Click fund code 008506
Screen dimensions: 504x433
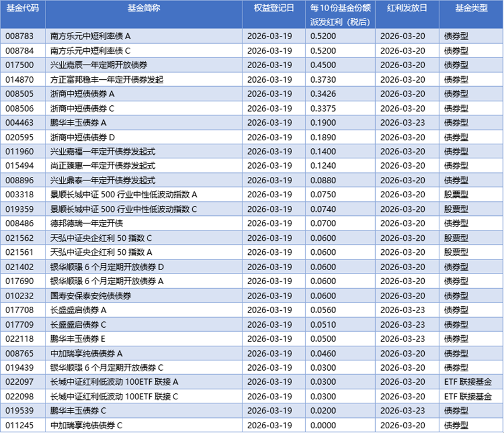[x=20, y=108]
